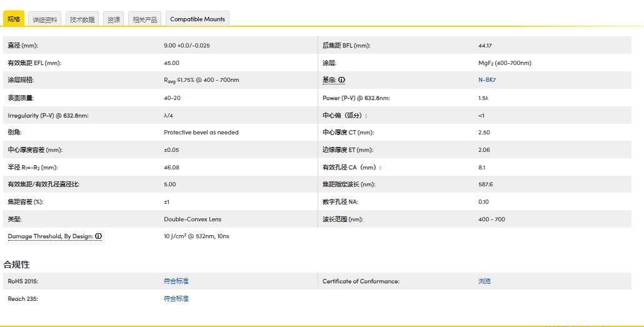Click the Certificate of Conformance label

(361, 281)
